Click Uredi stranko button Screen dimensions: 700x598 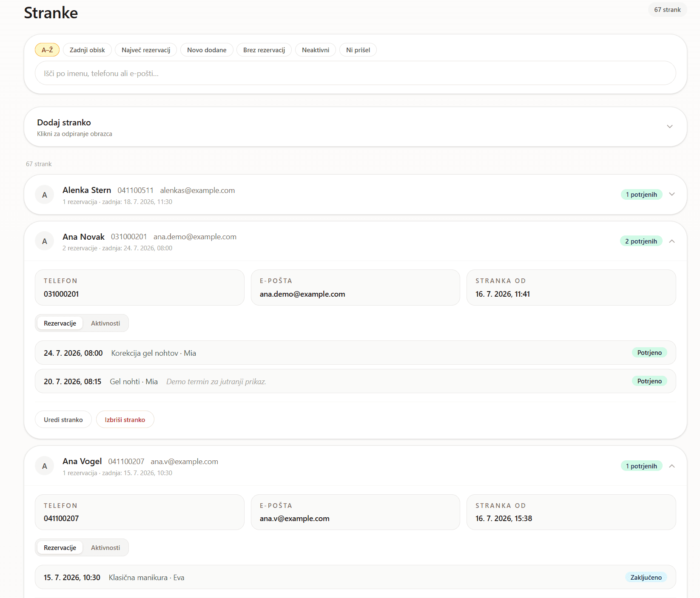click(63, 419)
